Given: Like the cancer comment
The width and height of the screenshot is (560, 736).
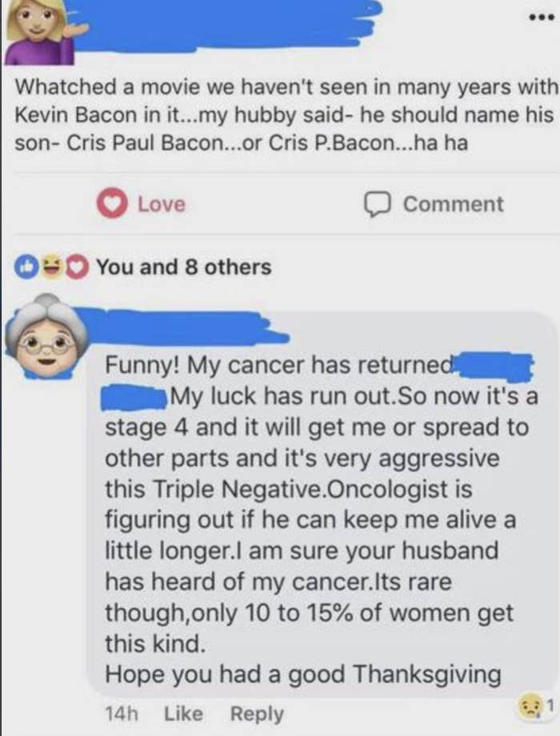Looking at the screenshot, I should click(x=183, y=712).
